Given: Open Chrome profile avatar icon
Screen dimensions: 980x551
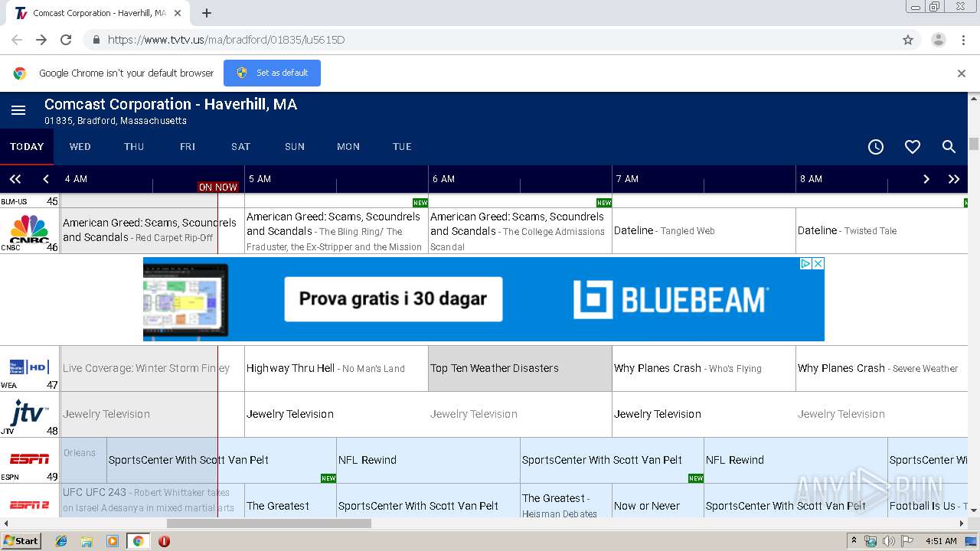Looking at the screenshot, I should pos(938,40).
